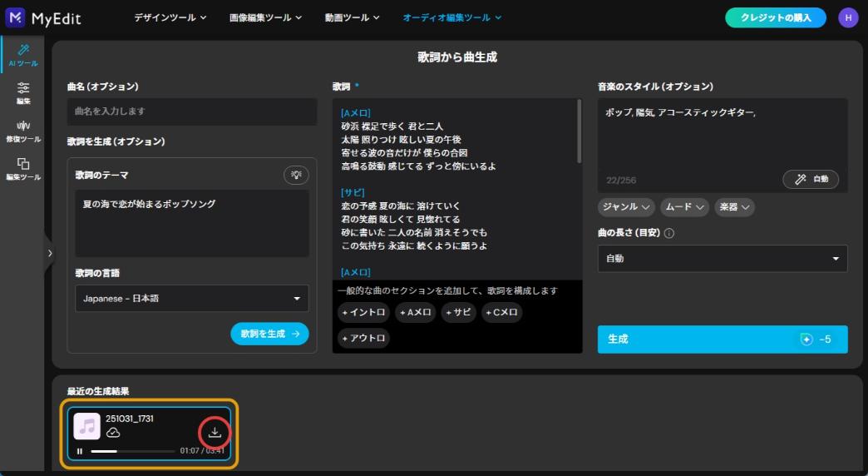Expand the ジャンル dropdown

[626, 207]
